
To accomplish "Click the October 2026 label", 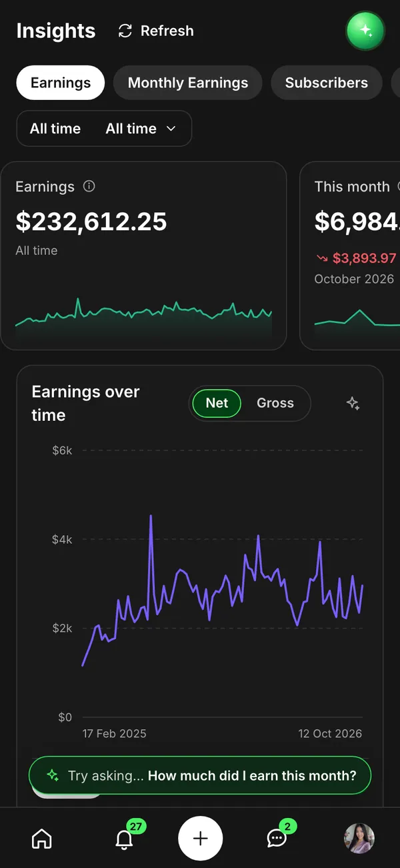I will point(354,279).
